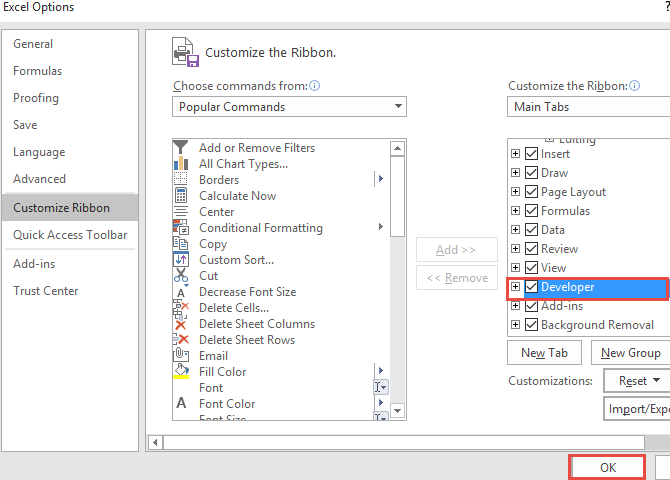This screenshot has height=480, width=670.
Task: Open the Popular Commands dropdown
Action: coord(289,106)
